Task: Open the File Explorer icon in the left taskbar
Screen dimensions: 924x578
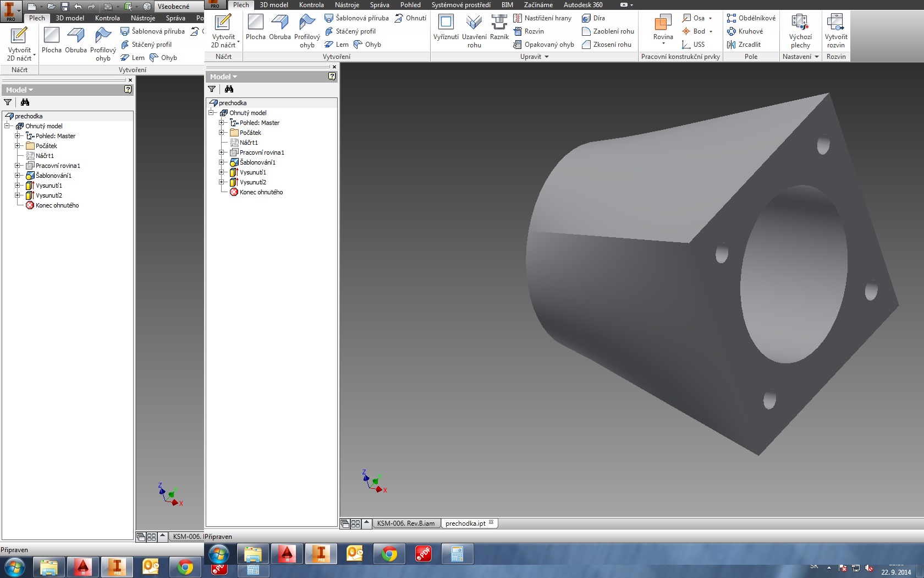Action: pos(49,567)
